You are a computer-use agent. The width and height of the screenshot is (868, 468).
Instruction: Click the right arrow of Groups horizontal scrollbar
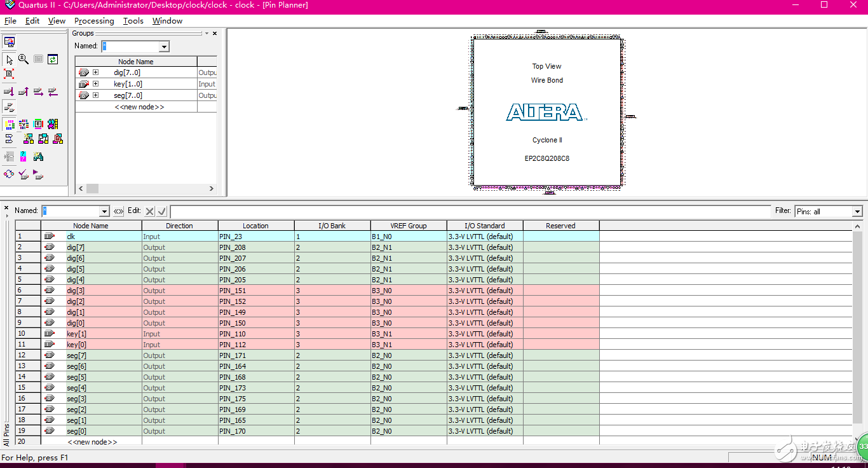click(x=212, y=189)
